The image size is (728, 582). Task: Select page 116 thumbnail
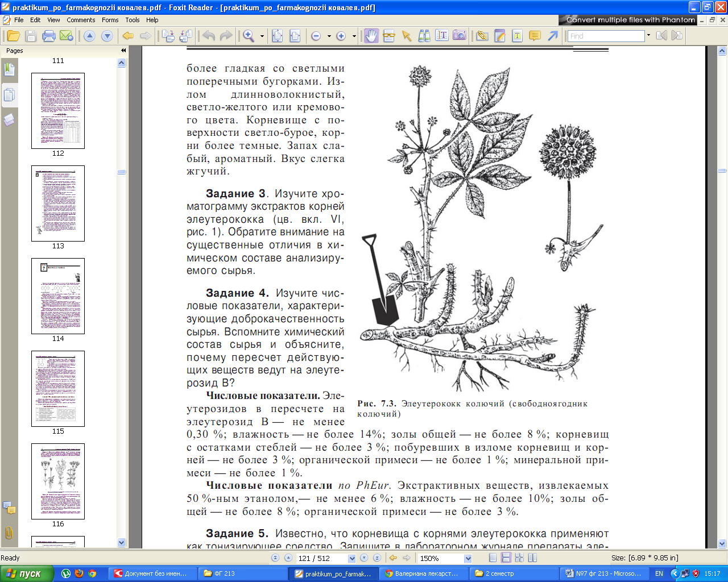click(58, 481)
